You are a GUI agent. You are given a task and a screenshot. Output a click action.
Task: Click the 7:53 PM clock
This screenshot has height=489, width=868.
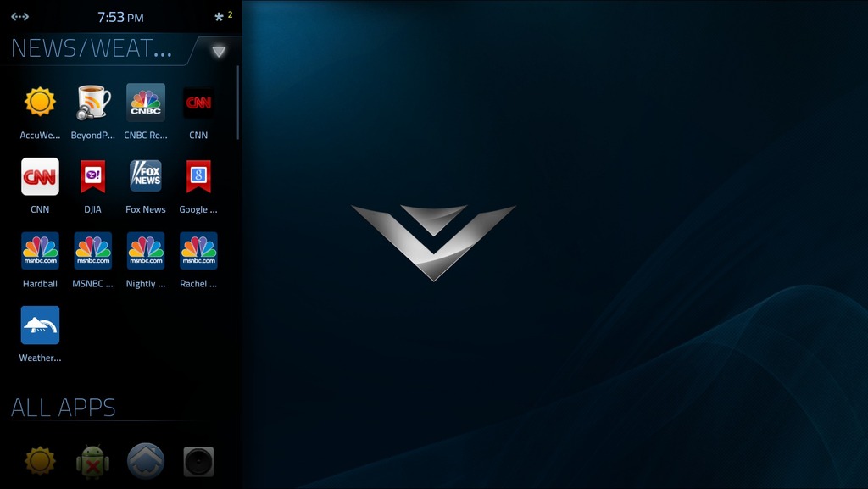[120, 17]
